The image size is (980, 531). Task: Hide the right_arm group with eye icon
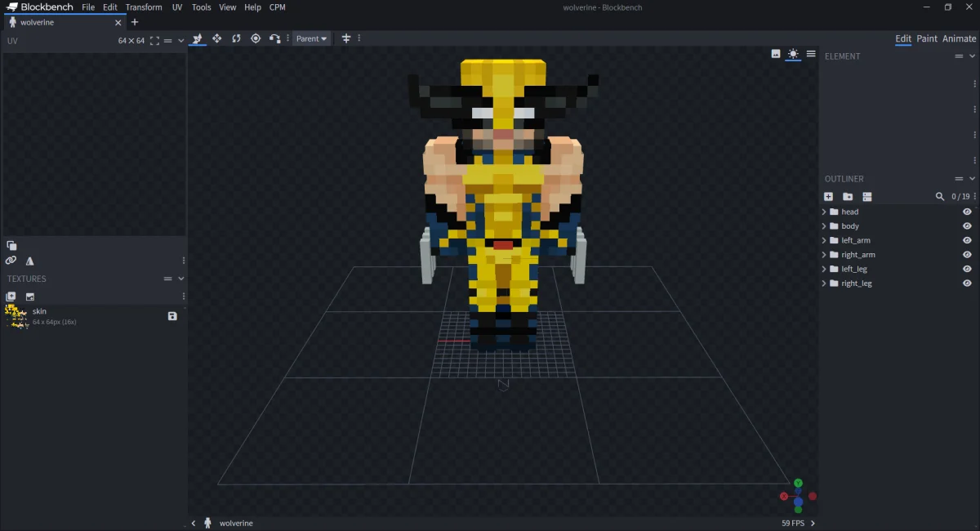tap(967, 255)
